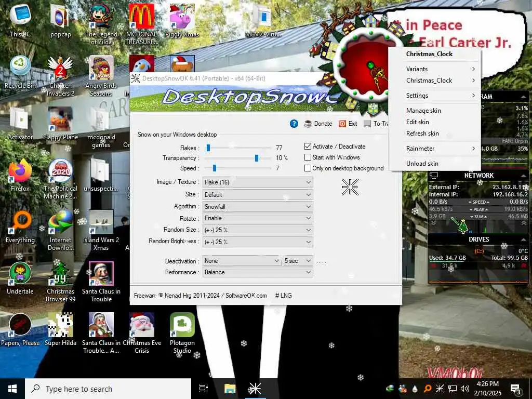Expand the Size dropdown

point(258,194)
